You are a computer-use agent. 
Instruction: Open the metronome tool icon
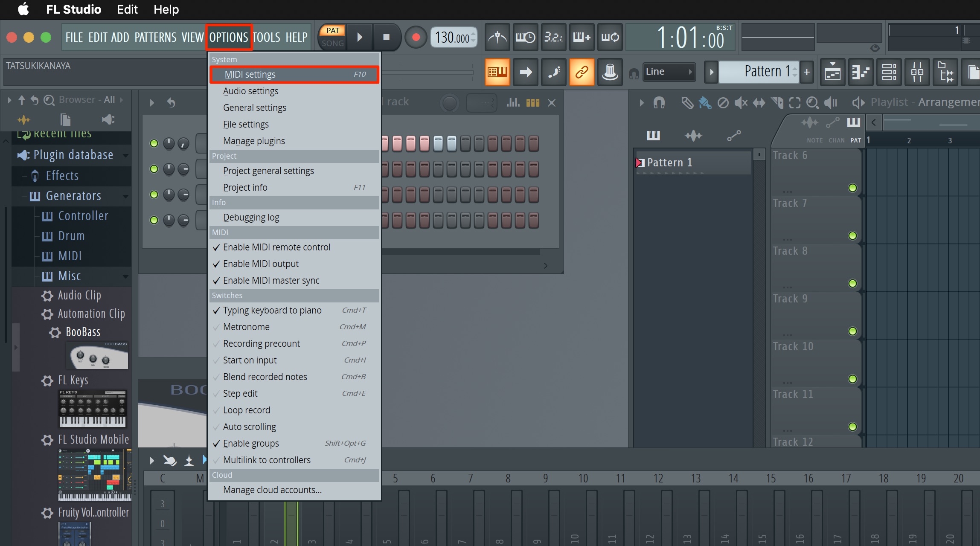[x=497, y=38]
